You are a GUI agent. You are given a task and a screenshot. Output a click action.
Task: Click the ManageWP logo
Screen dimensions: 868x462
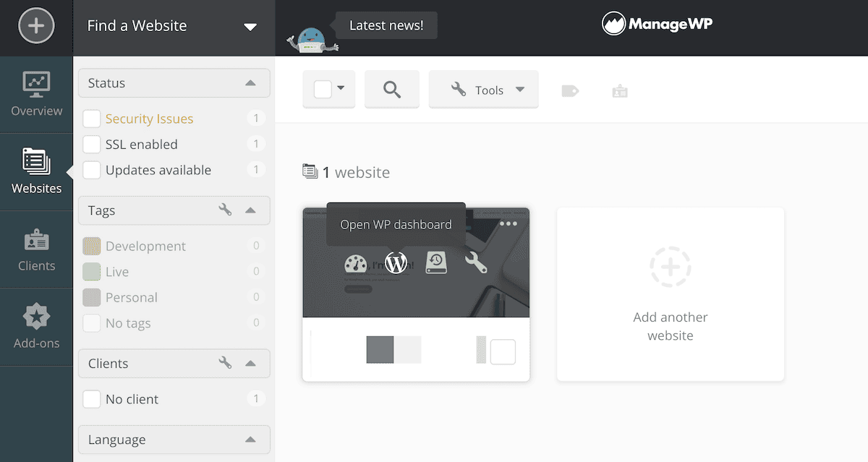click(657, 24)
